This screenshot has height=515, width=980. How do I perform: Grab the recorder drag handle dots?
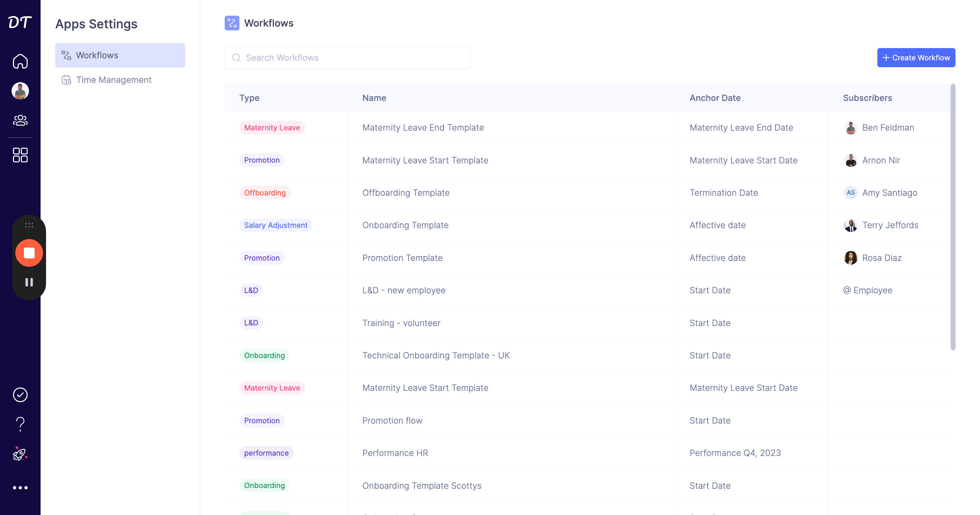tap(29, 225)
